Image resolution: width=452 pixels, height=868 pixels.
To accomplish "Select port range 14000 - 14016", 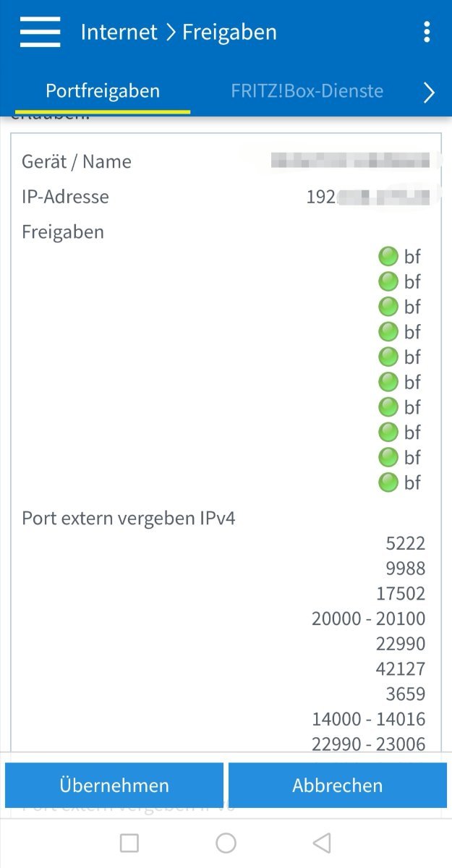I will pyautogui.click(x=369, y=719).
